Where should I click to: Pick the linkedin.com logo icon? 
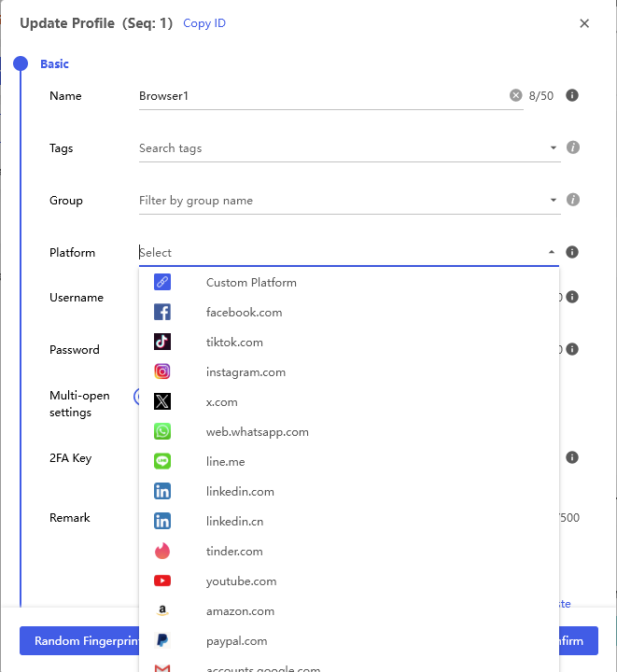point(162,491)
